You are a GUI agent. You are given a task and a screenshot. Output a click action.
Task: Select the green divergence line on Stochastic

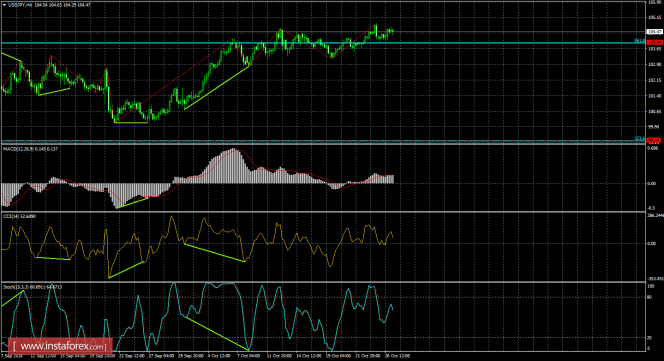point(216,334)
